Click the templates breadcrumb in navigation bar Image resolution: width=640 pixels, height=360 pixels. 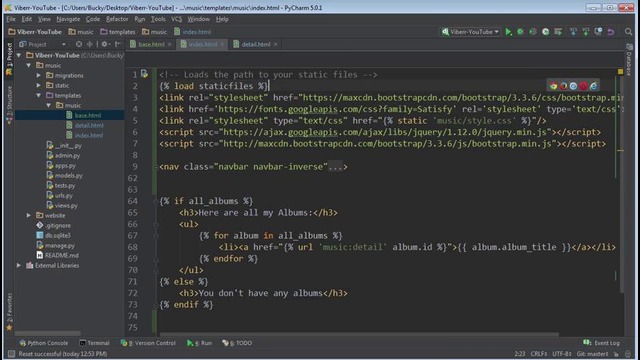[x=118, y=32]
